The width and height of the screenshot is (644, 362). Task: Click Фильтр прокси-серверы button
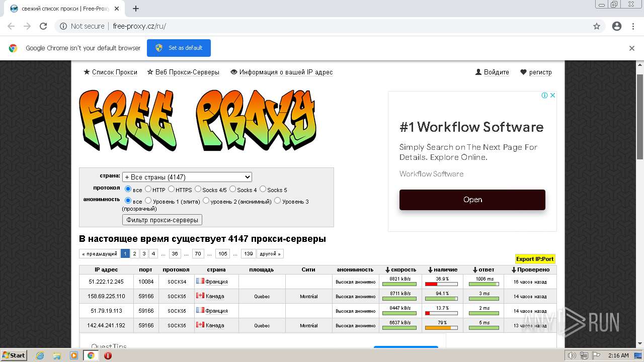tap(162, 220)
